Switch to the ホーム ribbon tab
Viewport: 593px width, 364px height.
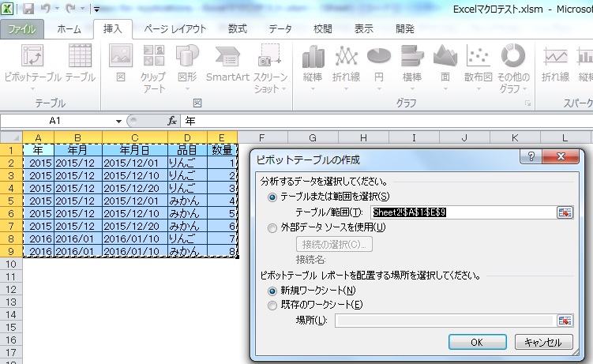pos(69,29)
